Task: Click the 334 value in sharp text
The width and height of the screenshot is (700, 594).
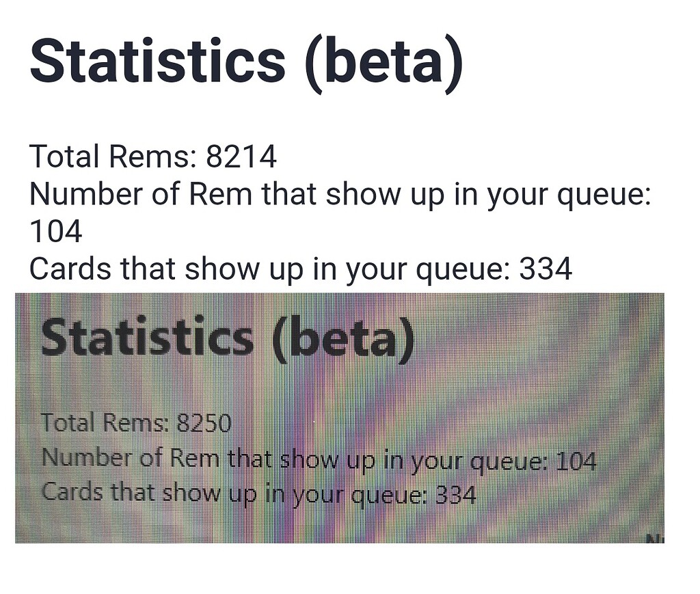Action: coord(546,269)
